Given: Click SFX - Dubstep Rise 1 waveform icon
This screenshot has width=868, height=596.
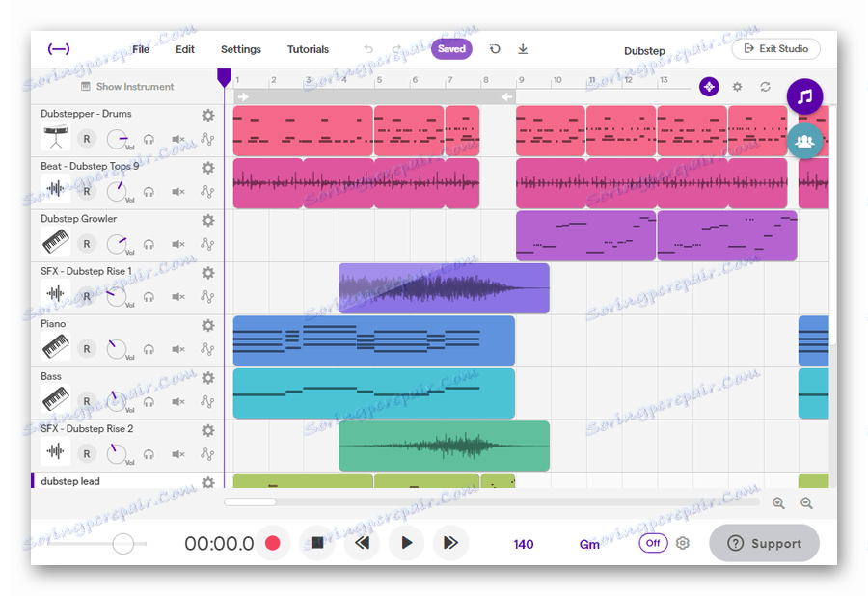Looking at the screenshot, I should [x=55, y=294].
